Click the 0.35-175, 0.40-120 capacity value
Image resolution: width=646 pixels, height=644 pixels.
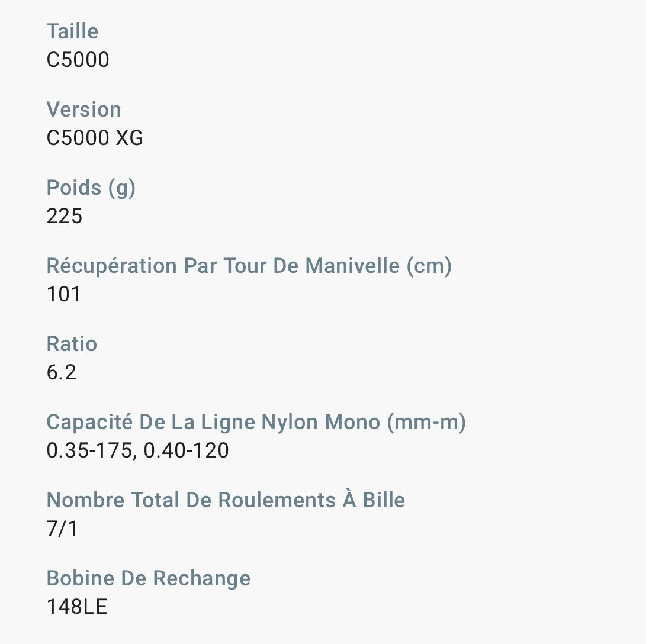[137, 451]
